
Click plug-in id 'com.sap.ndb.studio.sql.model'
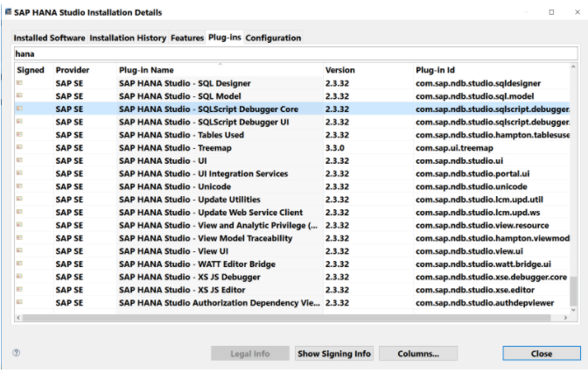tap(475, 96)
